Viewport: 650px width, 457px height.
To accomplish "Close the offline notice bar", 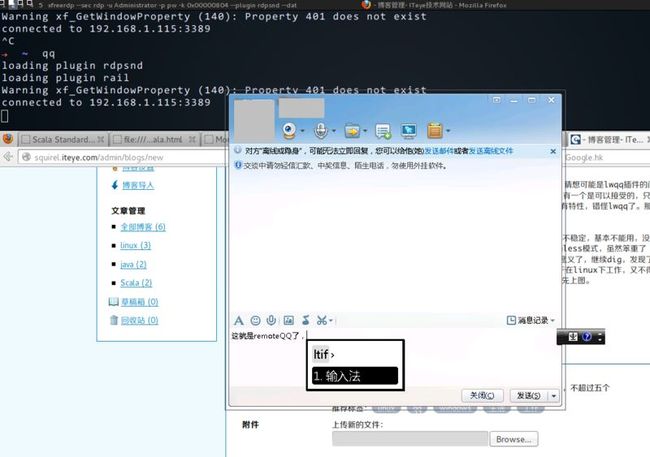I will 553,151.
